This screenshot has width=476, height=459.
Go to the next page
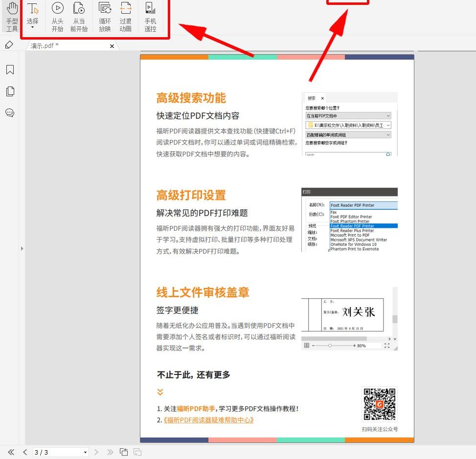[x=96, y=452]
